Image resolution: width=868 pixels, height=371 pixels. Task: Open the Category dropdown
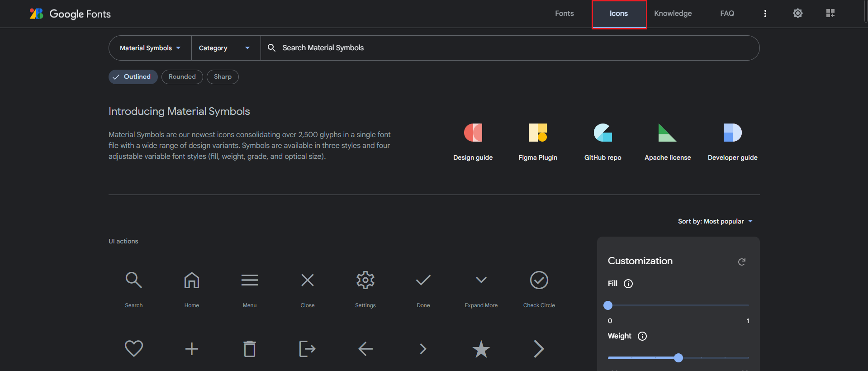pos(226,48)
